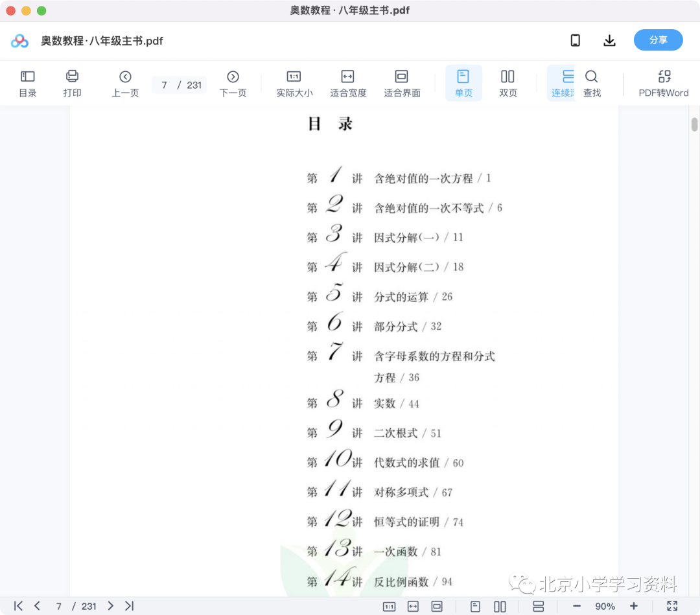Click bottom bar previous page arrow
Viewport: 700px width, 615px height.
pos(38,606)
